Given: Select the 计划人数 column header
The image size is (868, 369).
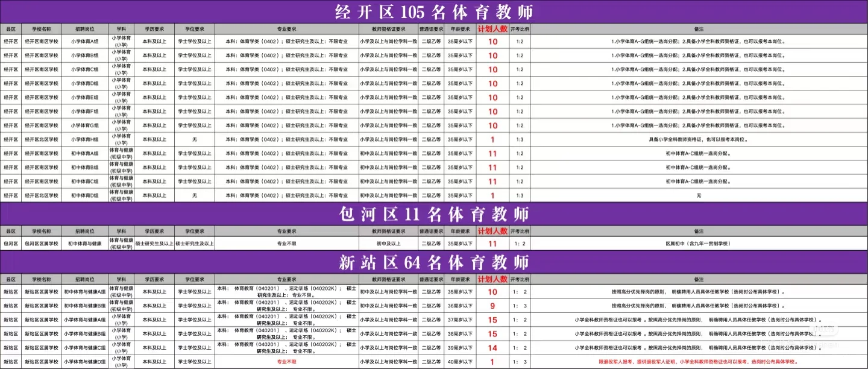Looking at the screenshot, I should pyautogui.click(x=493, y=28).
